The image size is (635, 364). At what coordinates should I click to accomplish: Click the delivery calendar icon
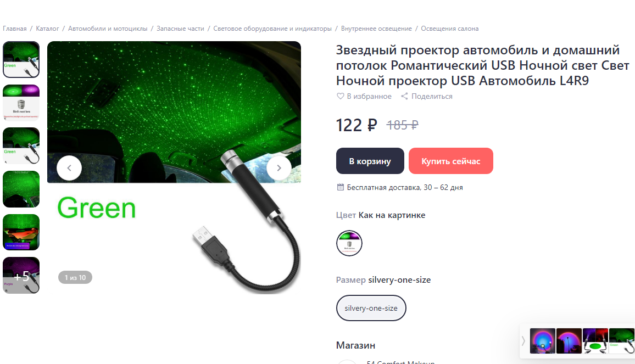pos(341,187)
